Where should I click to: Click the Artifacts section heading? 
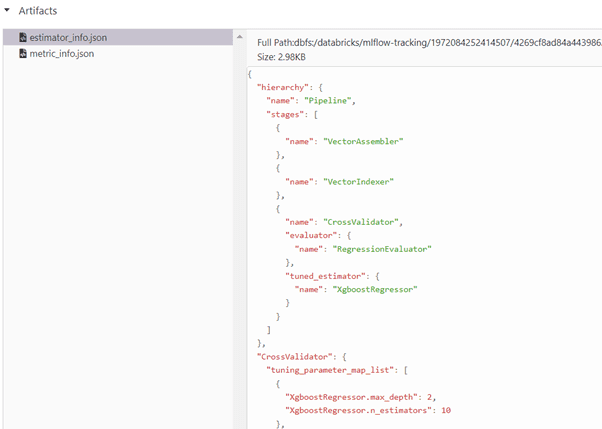tap(38, 11)
